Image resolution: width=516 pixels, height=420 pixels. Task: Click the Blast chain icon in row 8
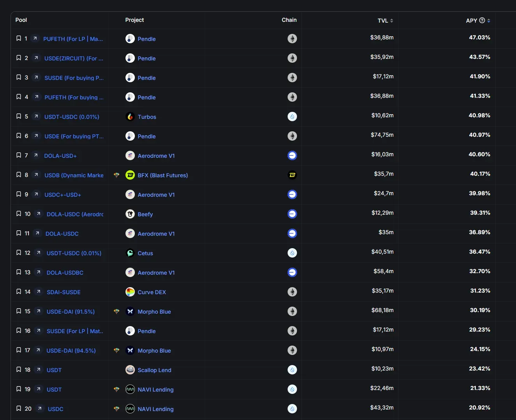(292, 175)
